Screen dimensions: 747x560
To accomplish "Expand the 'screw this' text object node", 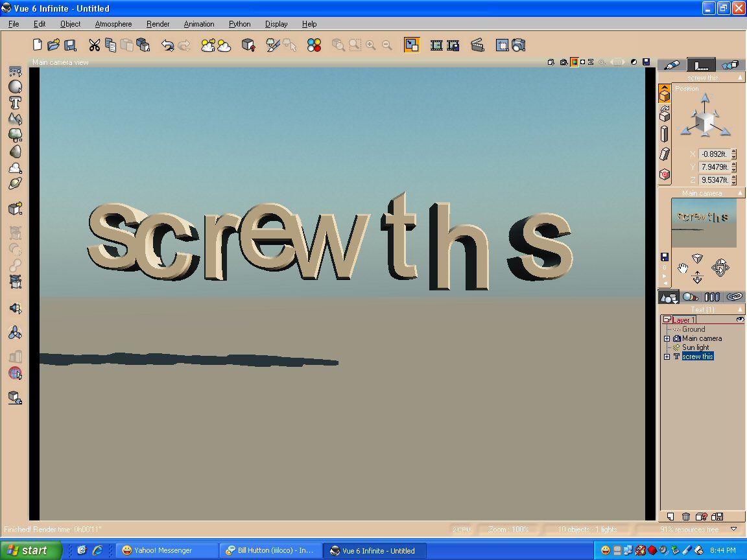I will [667, 356].
